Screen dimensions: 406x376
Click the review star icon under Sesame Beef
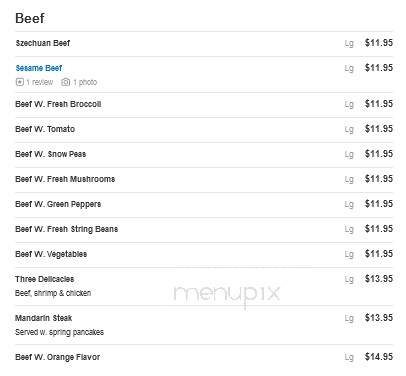pyautogui.click(x=20, y=82)
